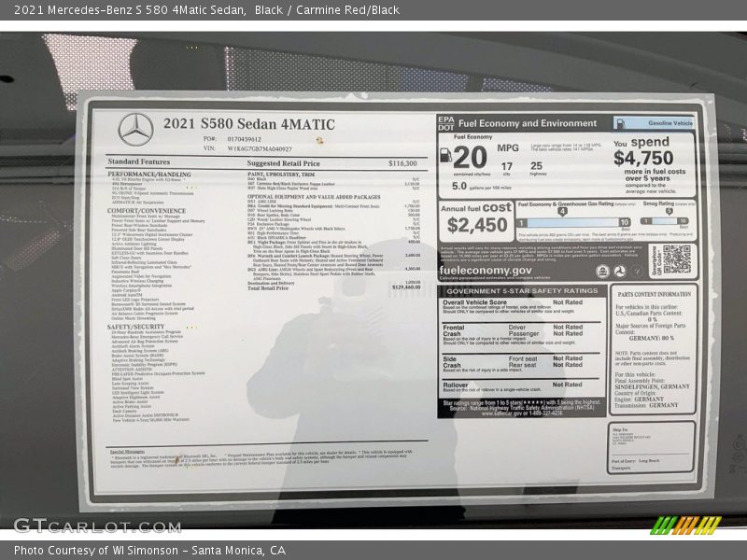Click the PO number 0170459612
This screenshot has width=747, height=560.
pos(245,139)
